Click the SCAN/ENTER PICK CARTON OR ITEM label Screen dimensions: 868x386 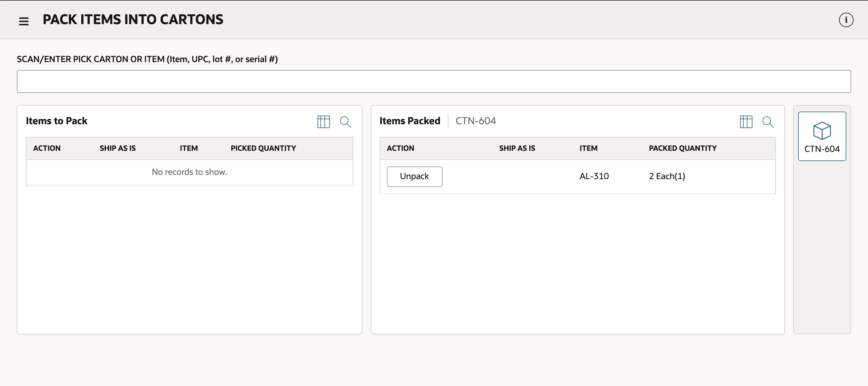pos(147,59)
